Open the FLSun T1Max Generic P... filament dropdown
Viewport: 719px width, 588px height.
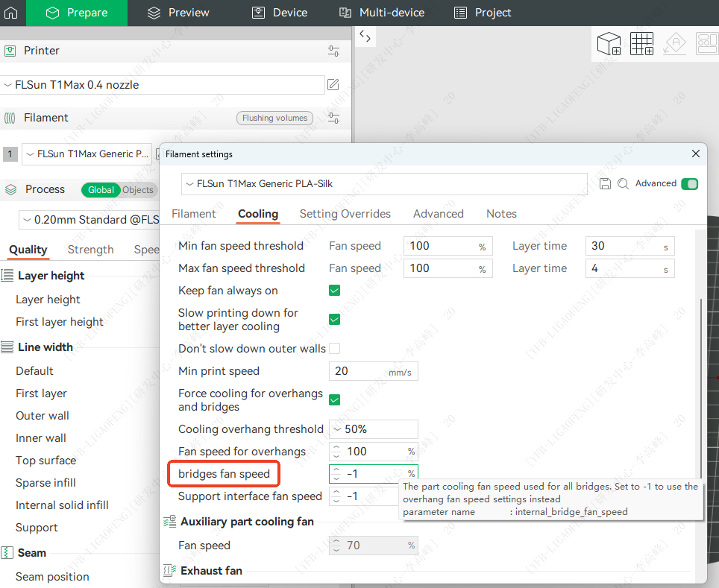tap(87, 154)
